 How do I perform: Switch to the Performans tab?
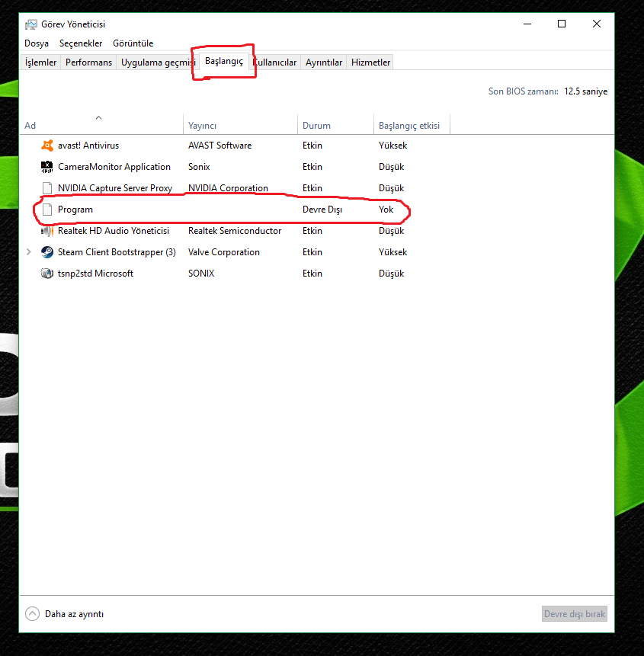[x=88, y=62]
